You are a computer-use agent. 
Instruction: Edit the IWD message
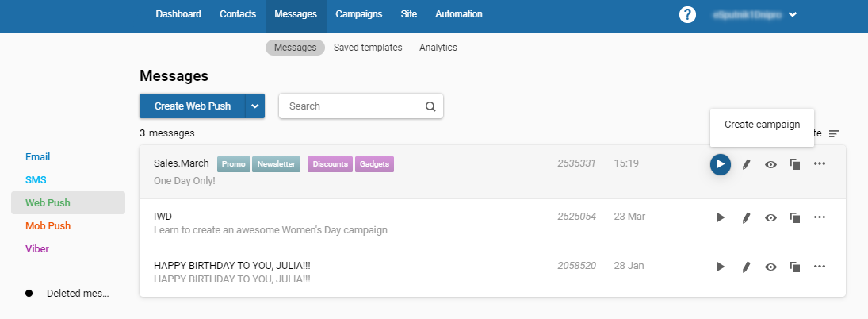(x=746, y=217)
